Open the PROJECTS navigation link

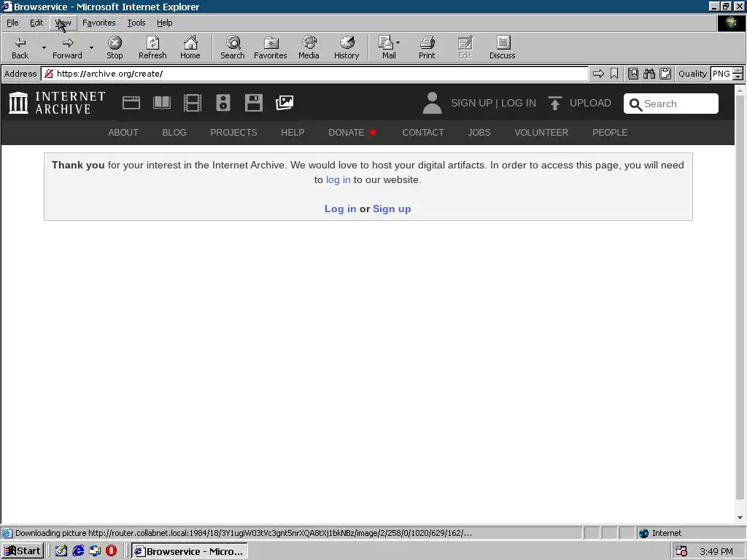click(233, 133)
